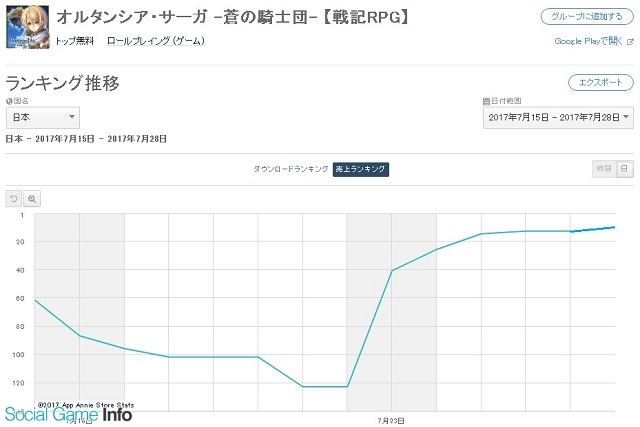The height and width of the screenshot is (427, 640).
Task: Switch to the hourly (時間) granularity toggle
Action: point(604,169)
